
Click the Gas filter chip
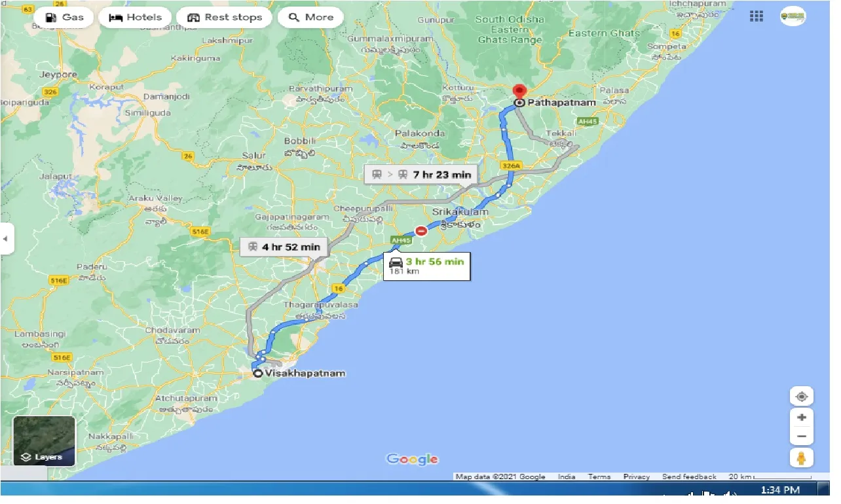[65, 17]
